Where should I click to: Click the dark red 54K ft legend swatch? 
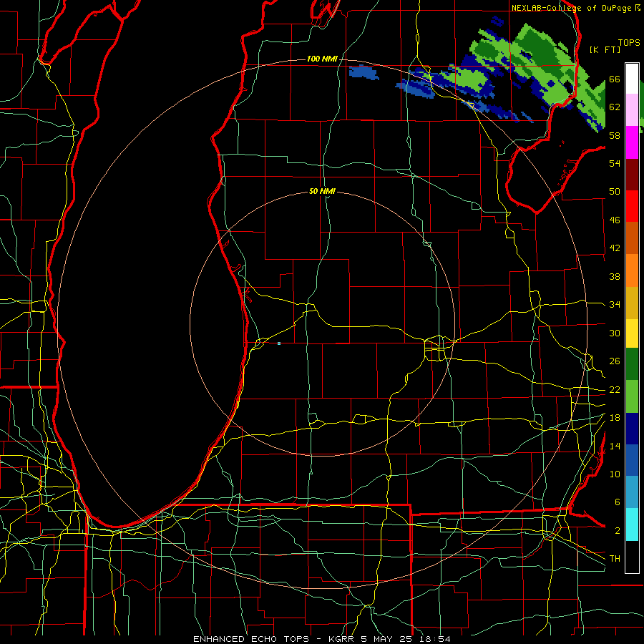click(632, 175)
